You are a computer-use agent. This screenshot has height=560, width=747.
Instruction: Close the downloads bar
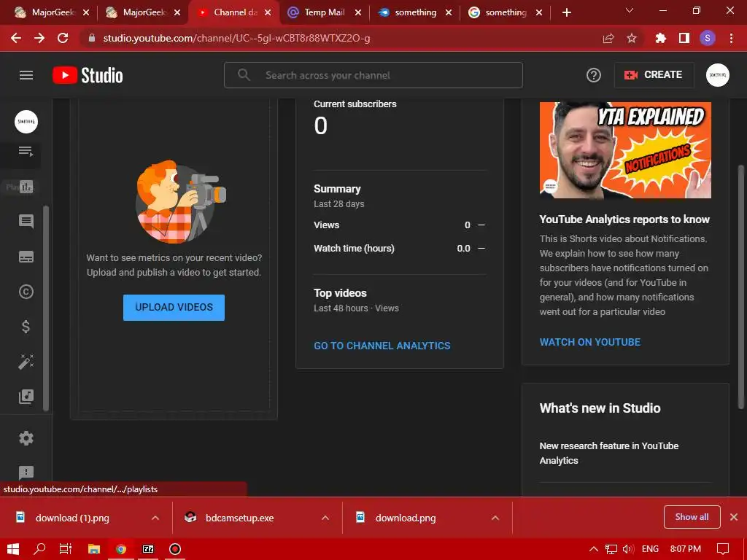(x=734, y=517)
